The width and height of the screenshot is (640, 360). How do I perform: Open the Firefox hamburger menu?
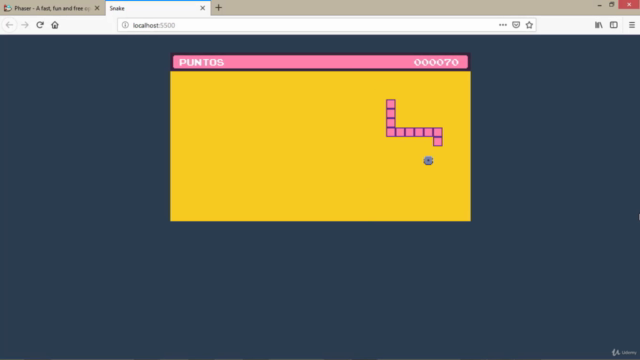pos(631,25)
